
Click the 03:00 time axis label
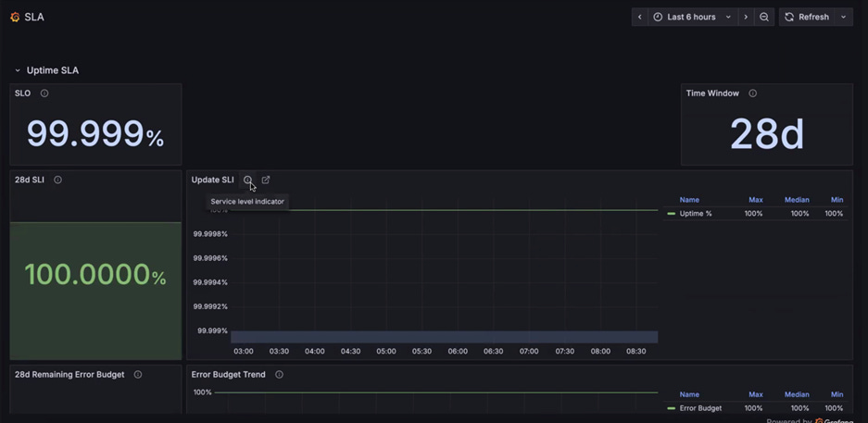244,351
